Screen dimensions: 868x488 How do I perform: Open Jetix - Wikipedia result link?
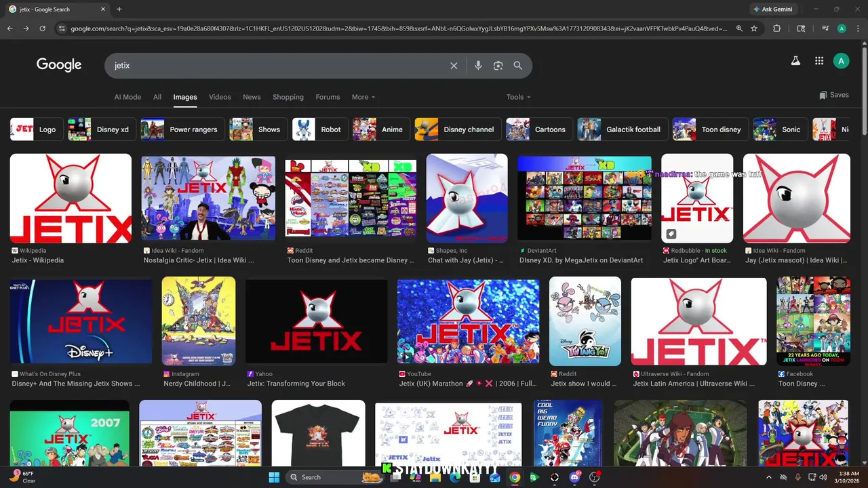tap(38, 260)
